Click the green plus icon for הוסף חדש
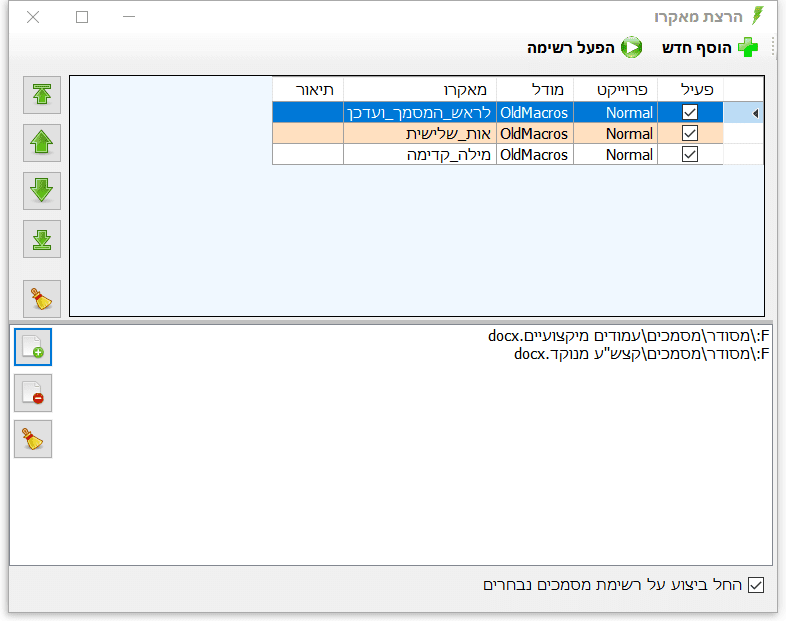786x621 pixels. coord(748,48)
